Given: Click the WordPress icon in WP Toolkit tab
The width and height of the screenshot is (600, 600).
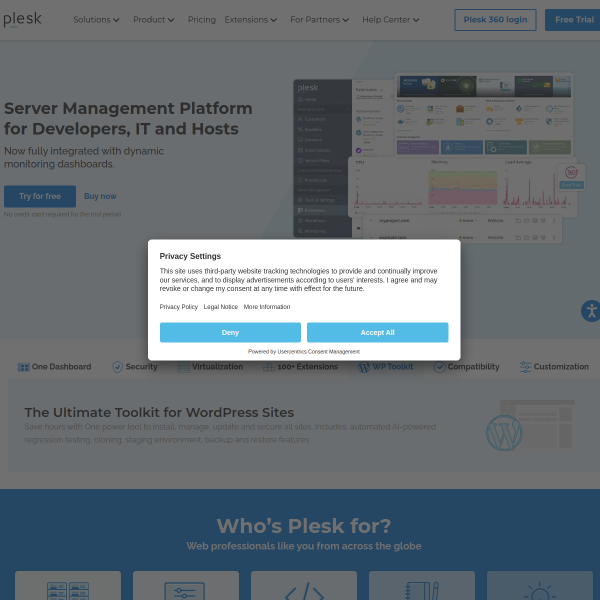Looking at the screenshot, I should [x=364, y=367].
